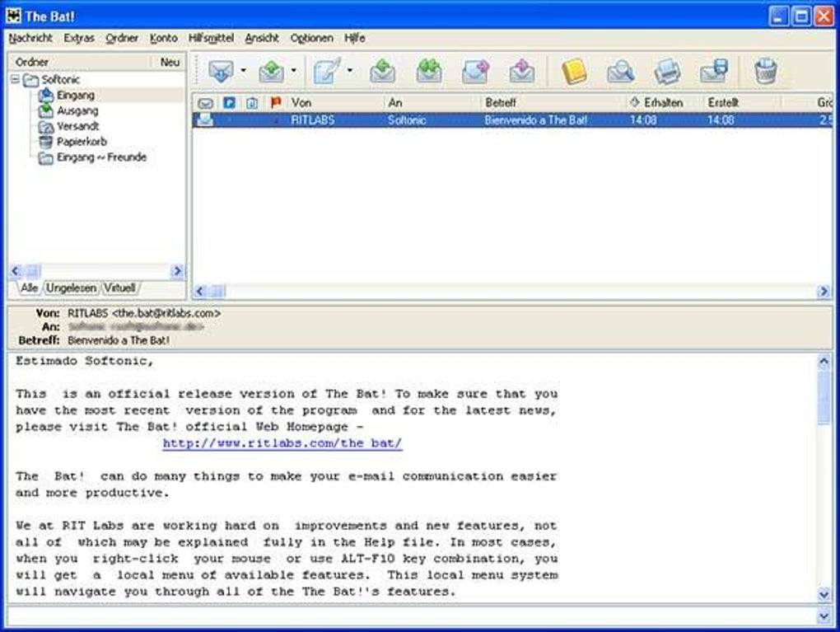Screen dimensions: 840x632
Task: Click The Bat! title bar application icon
Action: (x=13, y=16)
